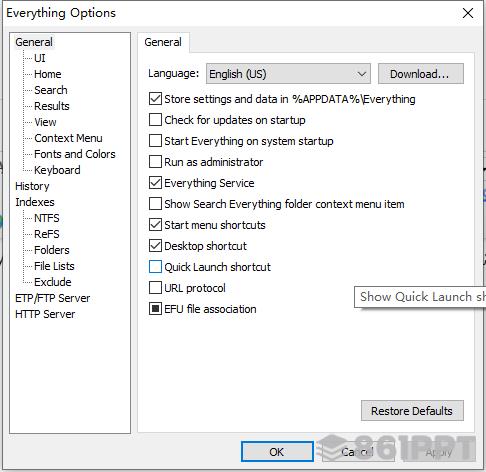Toggle the Everything Service checkbox

click(155, 183)
